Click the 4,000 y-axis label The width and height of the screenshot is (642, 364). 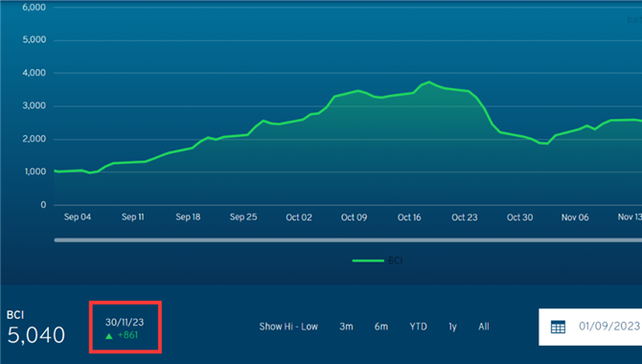tap(34, 73)
